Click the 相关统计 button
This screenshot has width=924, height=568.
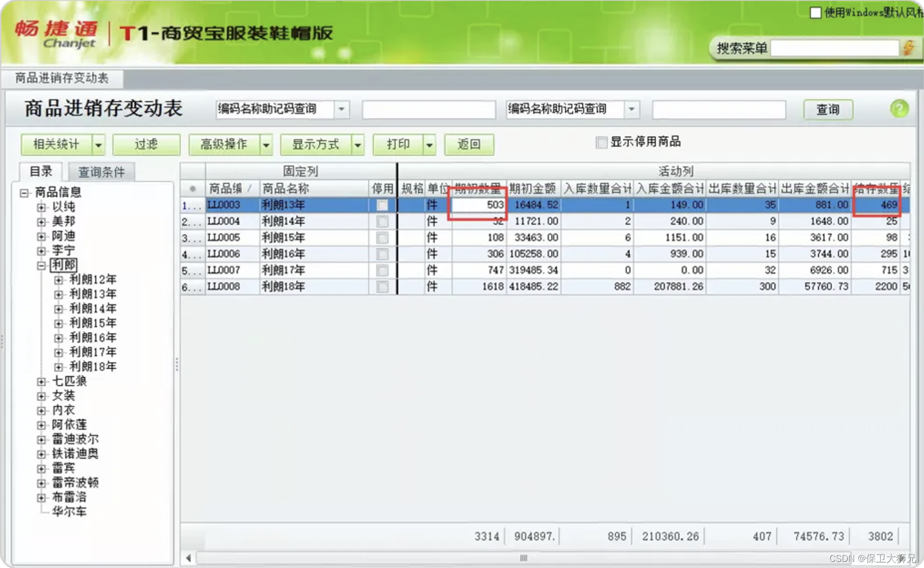[x=56, y=145]
